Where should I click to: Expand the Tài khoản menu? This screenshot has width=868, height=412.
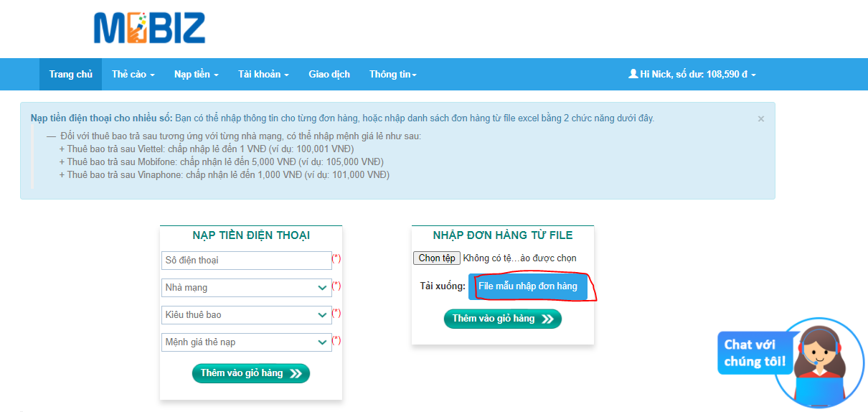click(x=263, y=75)
